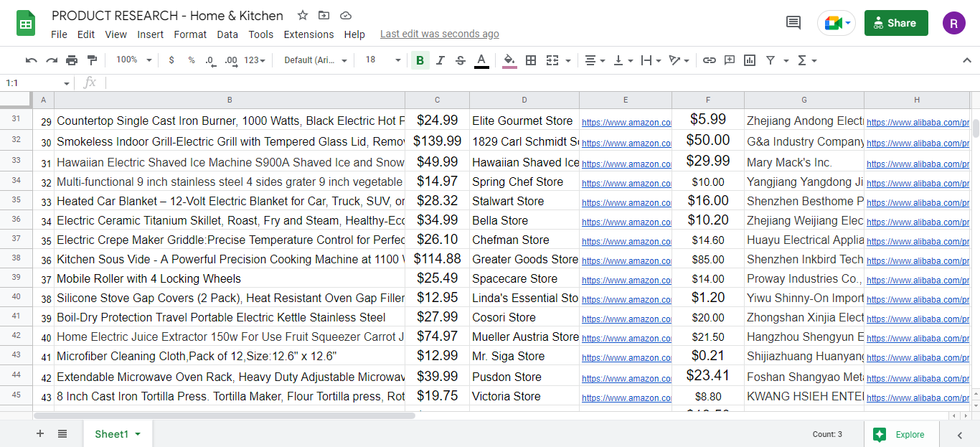
Task: Open the Borders tool
Action: tap(530, 60)
